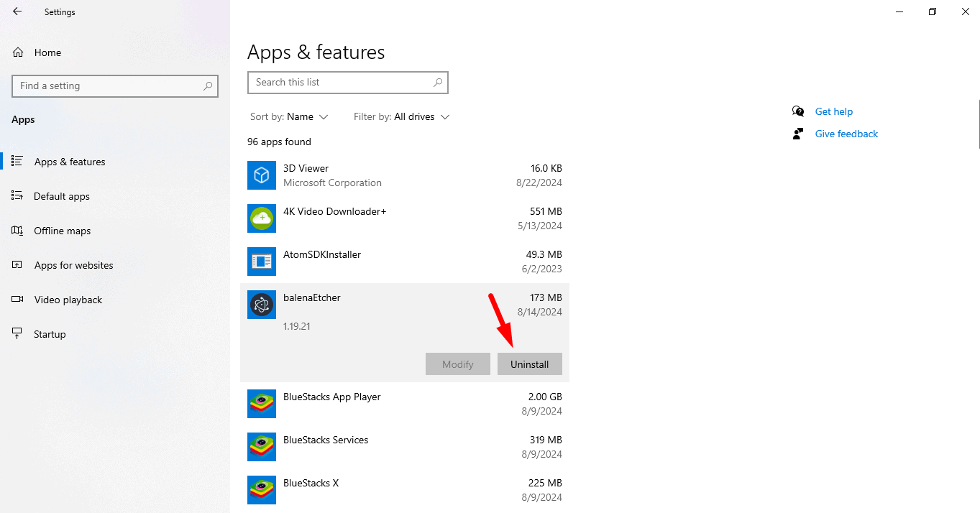Click the 173 MB size value
The height and width of the screenshot is (513, 980).
[x=546, y=297]
